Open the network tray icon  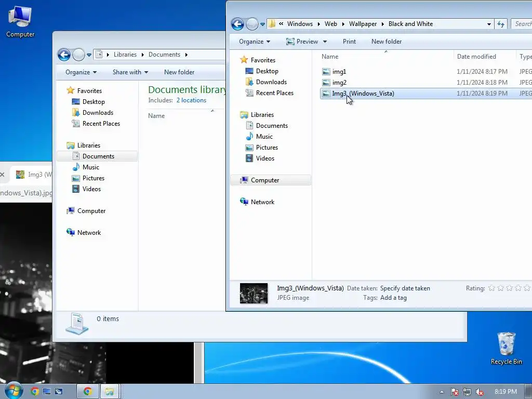467,392
